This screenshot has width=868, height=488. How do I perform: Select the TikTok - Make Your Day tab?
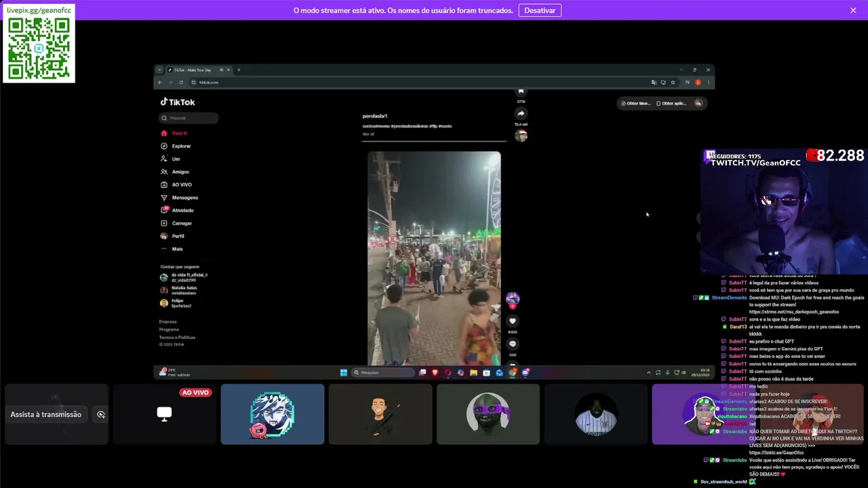[199, 70]
